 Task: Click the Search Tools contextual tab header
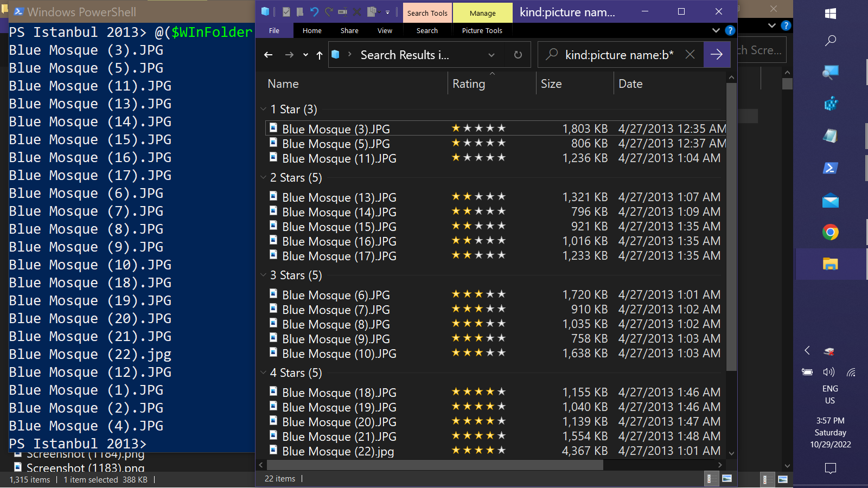[x=427, y=13]
